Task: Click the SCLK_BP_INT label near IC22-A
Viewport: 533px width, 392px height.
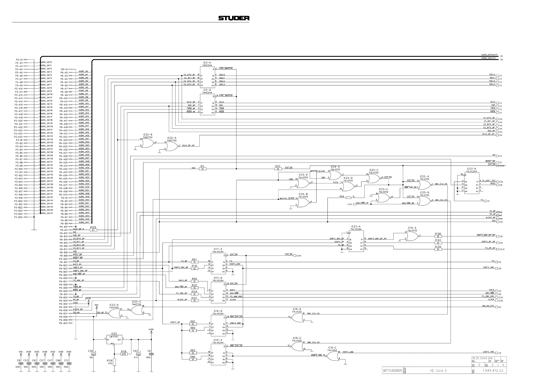Action: pyautogui.click(x=188, y=145)
